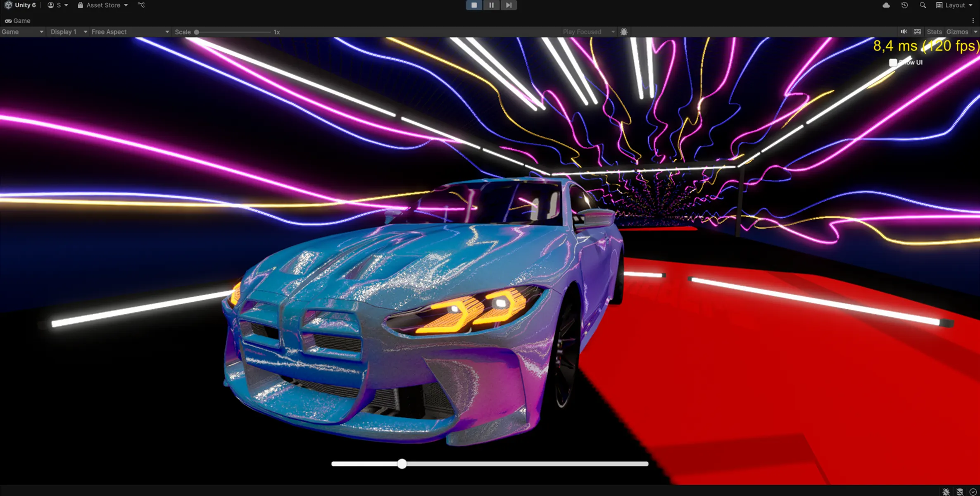
Task: Click the background tasks checkmark icon
Action: pos(973,491)
